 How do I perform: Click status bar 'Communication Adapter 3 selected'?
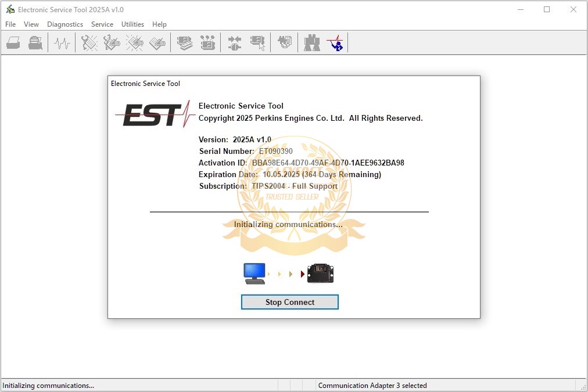(x=372, y=386)
